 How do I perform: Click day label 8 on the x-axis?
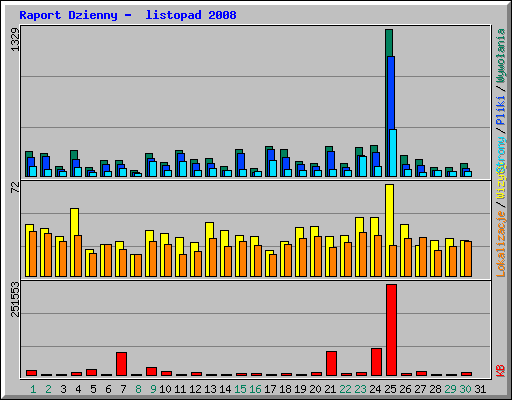138,389
